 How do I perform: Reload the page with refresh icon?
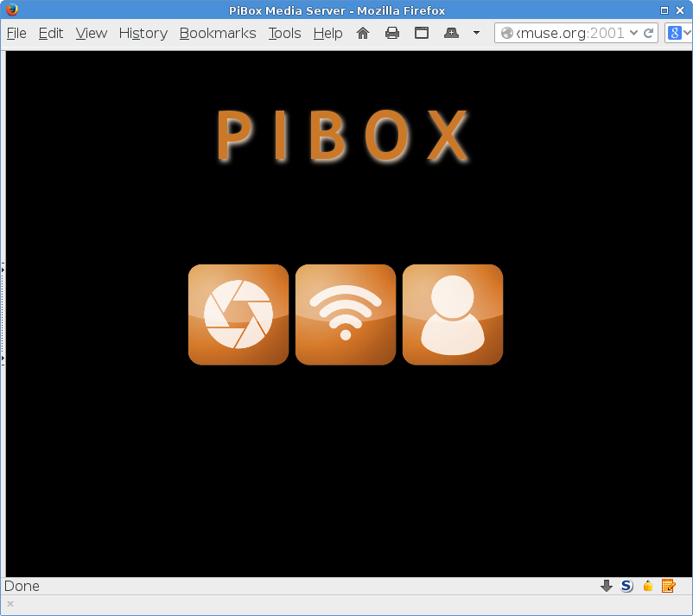tap(648, 33)
